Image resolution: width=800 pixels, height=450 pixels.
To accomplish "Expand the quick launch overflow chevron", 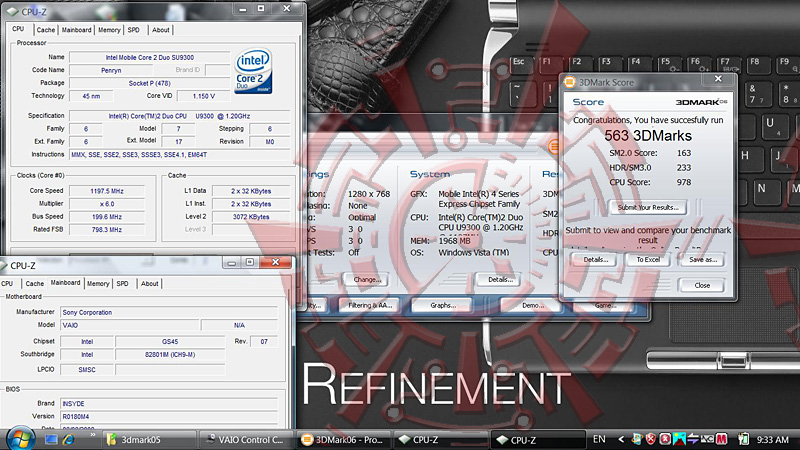I will (92, 435).
